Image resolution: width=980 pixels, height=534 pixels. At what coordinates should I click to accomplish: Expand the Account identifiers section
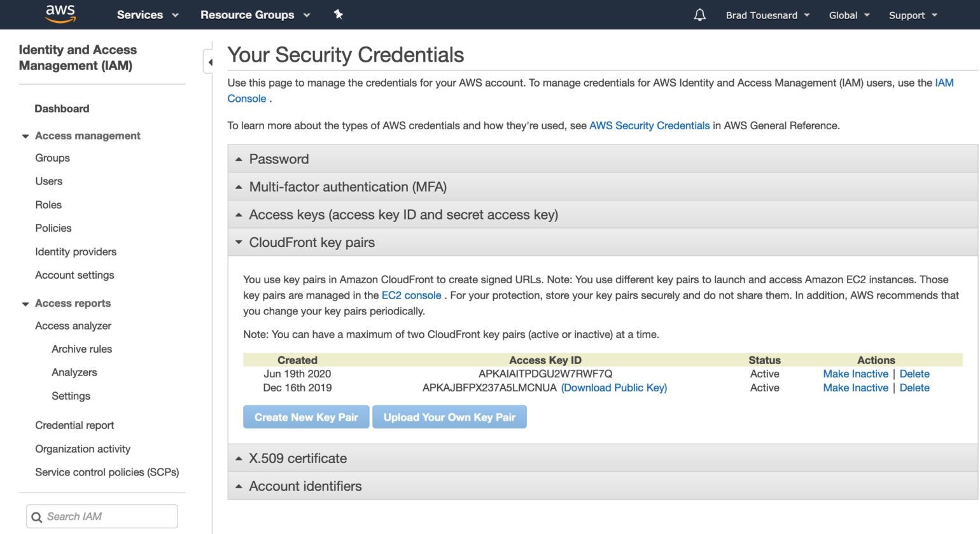coord(603,486)
